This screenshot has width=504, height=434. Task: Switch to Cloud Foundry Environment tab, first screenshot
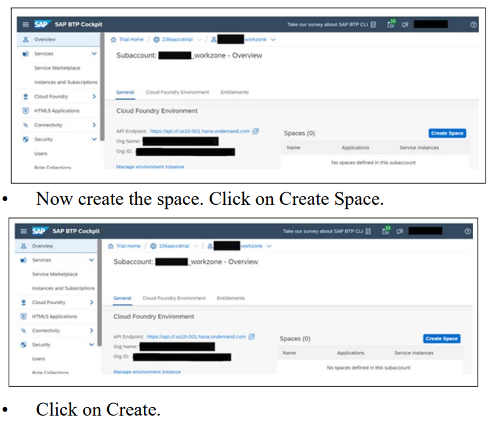coord(177,92)
